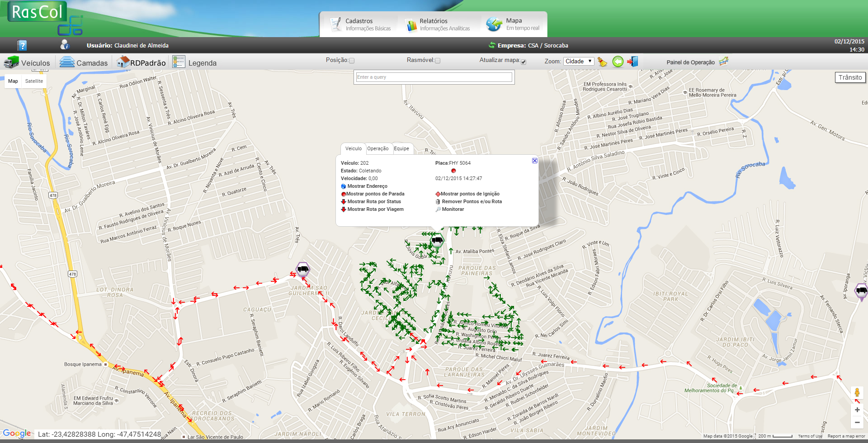868x443 pixels.
Task: Click the Enter a query field
Action: tap(434, 77)
